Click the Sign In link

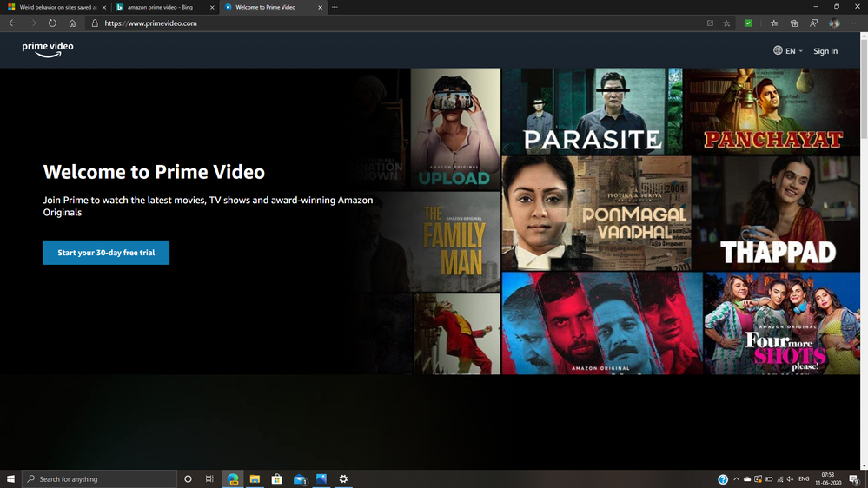(825, 51)
